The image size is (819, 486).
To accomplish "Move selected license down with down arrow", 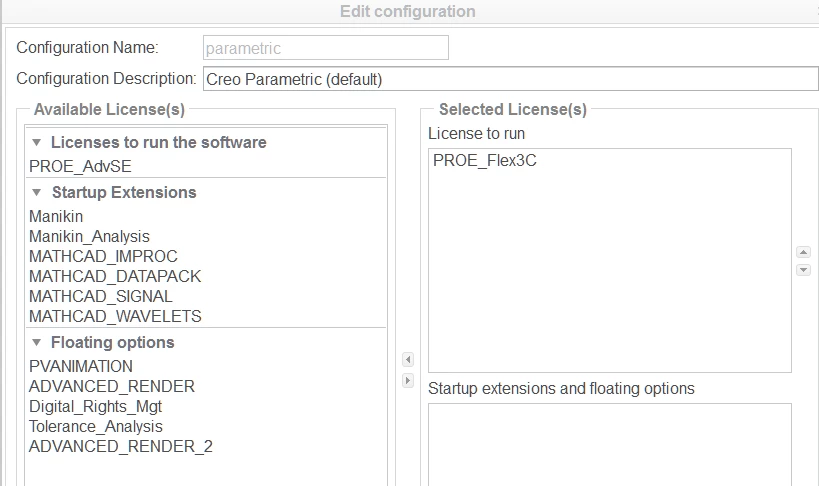I will [x=803, y=270].
